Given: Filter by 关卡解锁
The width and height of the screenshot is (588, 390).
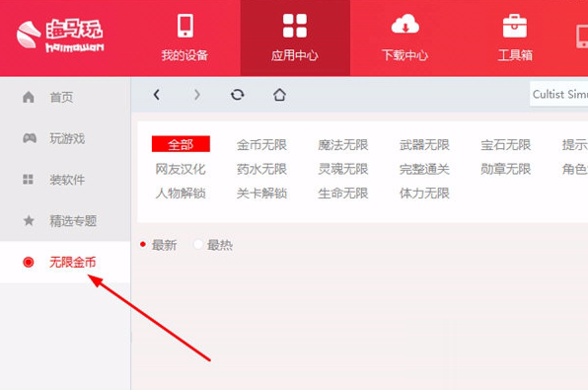Looking at the screenshot, I should (261, 194).
